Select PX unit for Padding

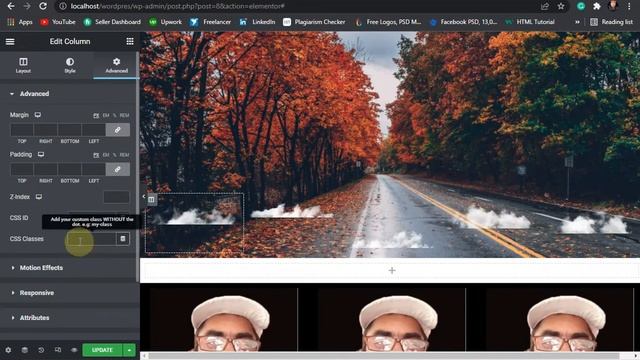pos(96,155)
